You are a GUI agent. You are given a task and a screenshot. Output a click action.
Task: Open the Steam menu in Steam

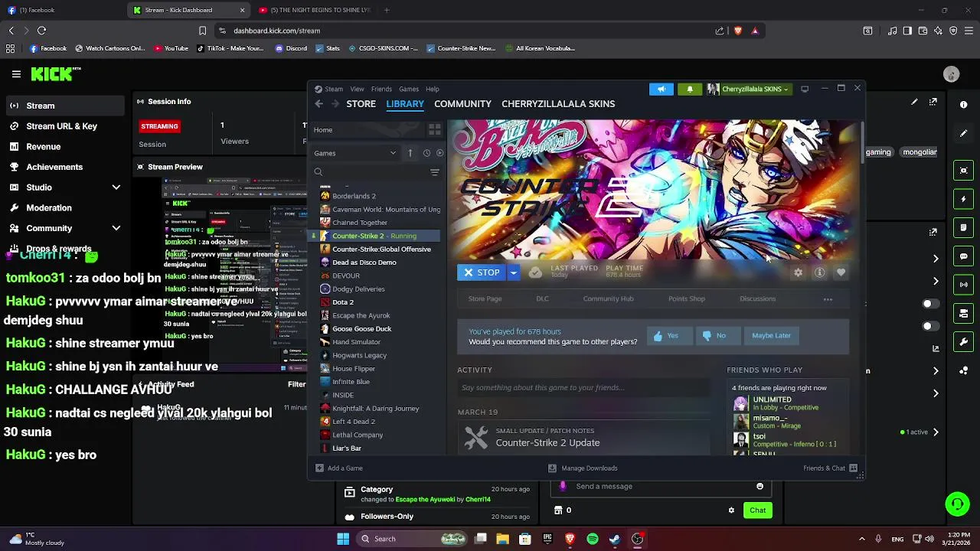(x=334, y=90)
